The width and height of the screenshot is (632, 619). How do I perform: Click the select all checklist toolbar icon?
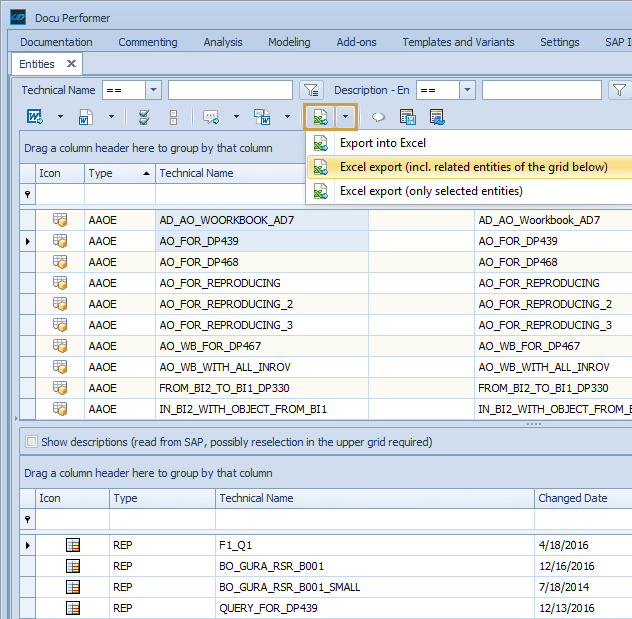(x=144, y=117)
